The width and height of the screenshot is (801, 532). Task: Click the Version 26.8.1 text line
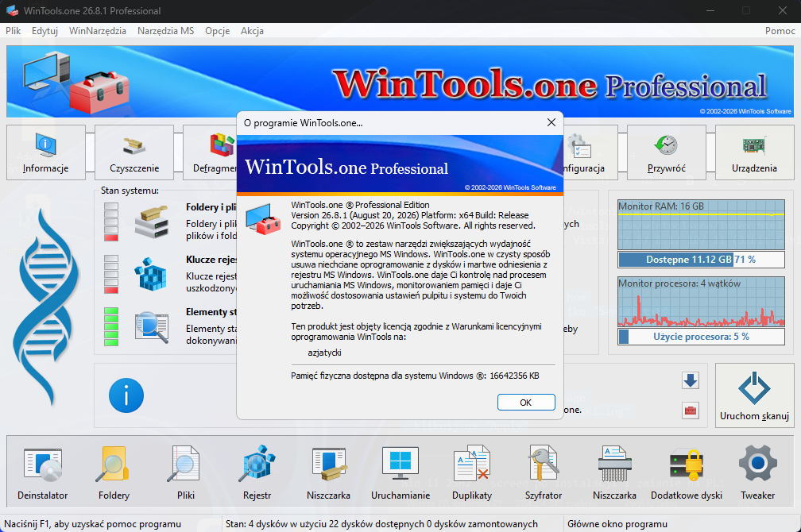click(x=410, y=215)
